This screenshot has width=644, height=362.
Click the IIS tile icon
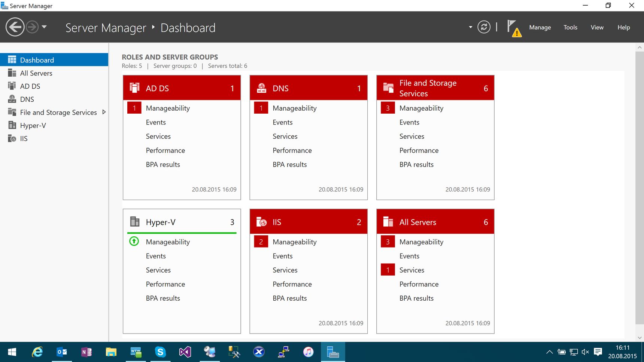click(261, 222)
